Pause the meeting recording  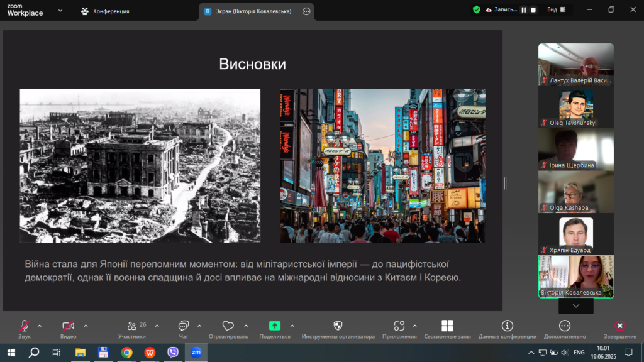coord(523,10)
